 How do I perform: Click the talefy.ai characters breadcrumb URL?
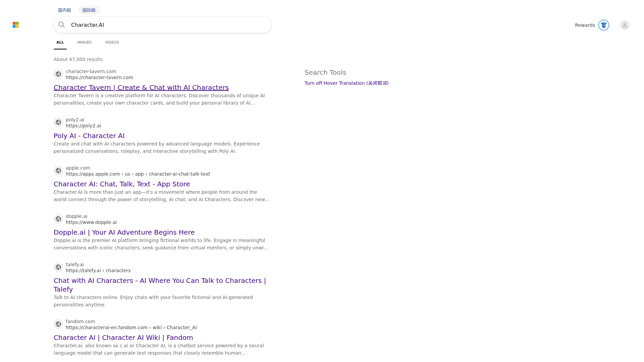(x=98, y=270)
